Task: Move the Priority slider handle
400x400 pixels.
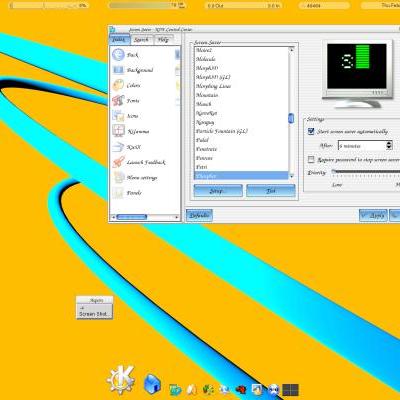Action: point(334,172)
